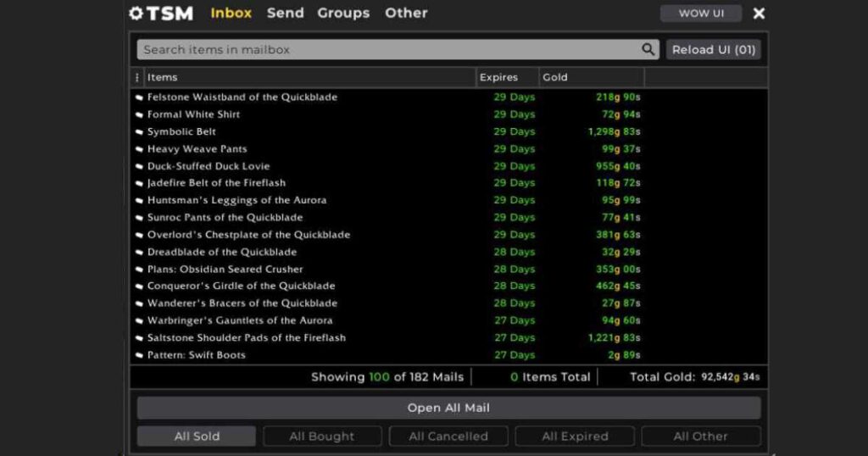Sort by the Expires column header
Image resolution: width=868 pixels, height=456 pixels.
(x=498, y=77)
